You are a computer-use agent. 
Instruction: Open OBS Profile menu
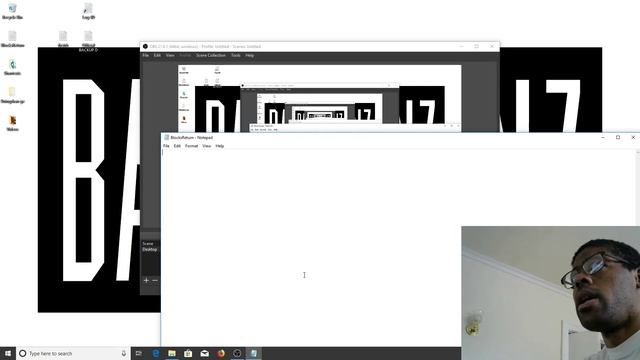185,55
